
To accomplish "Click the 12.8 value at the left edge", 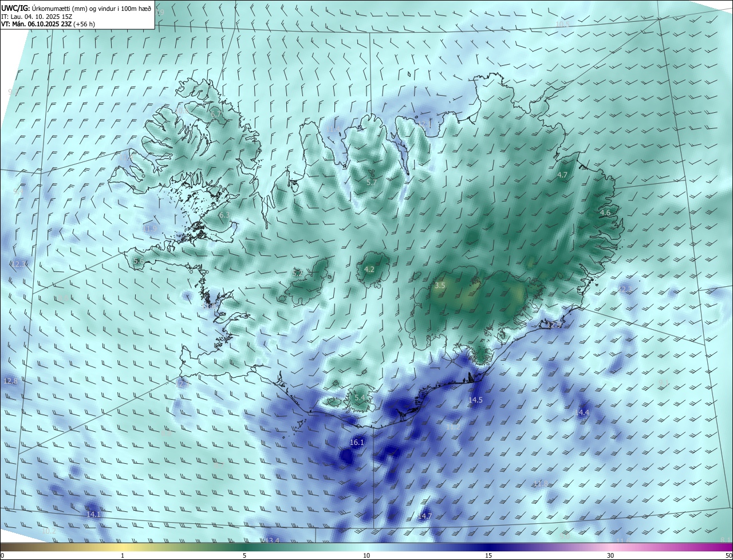I will (x=11, y=381).
